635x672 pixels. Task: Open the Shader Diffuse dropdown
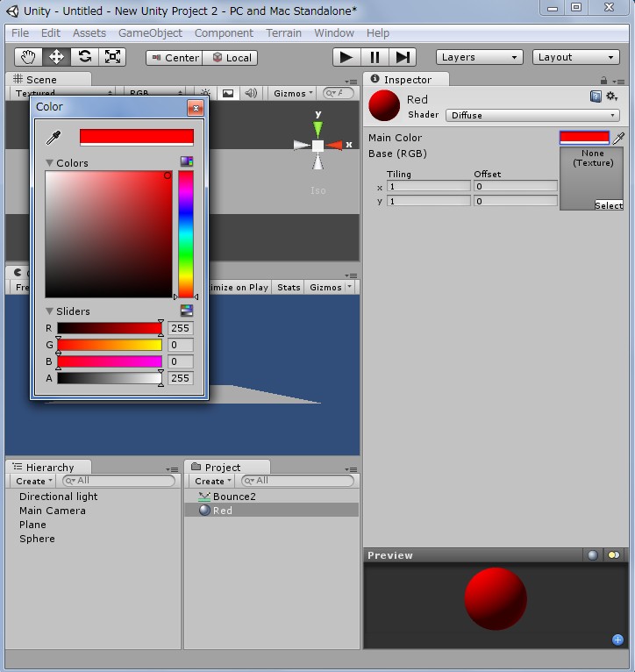[532, 115]
